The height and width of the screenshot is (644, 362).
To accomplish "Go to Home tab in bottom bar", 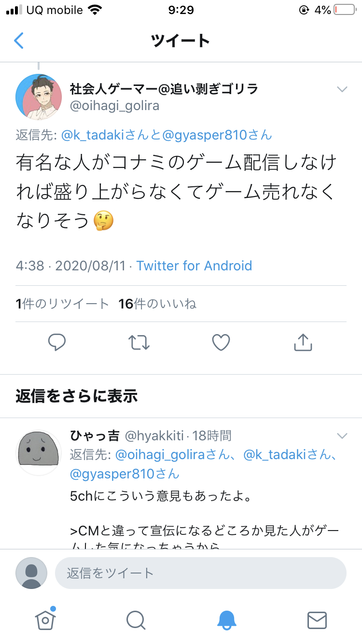I will 45,619.
